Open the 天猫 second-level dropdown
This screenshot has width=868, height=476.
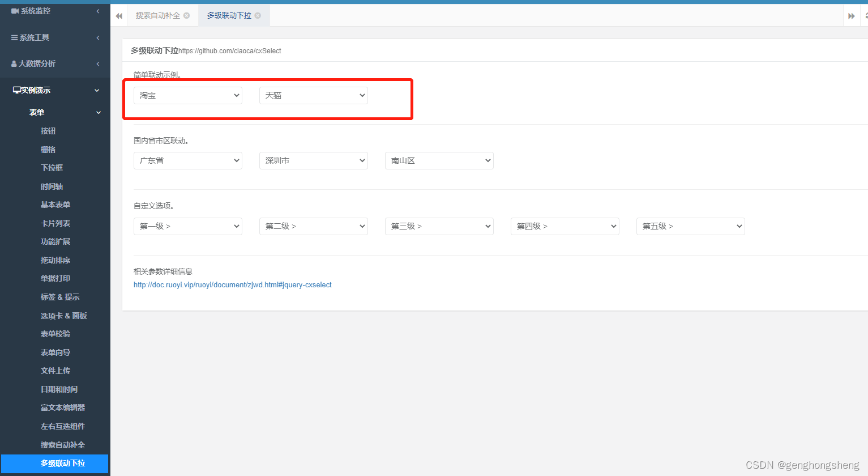[313, 95]
